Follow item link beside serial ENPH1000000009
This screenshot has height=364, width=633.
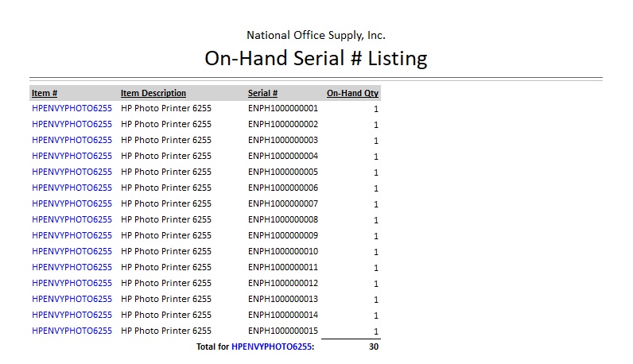tap(72, 235)
